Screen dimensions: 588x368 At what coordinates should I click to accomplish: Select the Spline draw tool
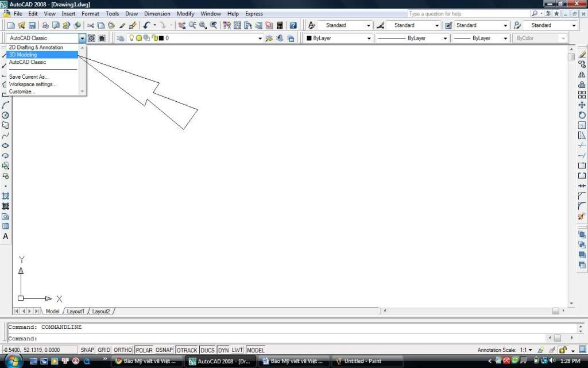pos(5,135)
